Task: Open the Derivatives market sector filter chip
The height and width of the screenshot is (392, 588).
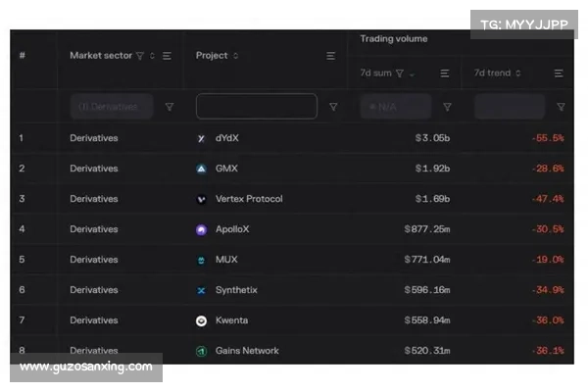Action: click(x=112, y=107)
